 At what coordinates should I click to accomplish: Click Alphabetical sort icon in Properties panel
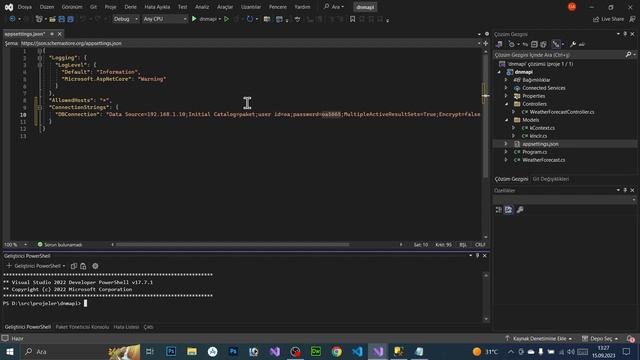509,209
